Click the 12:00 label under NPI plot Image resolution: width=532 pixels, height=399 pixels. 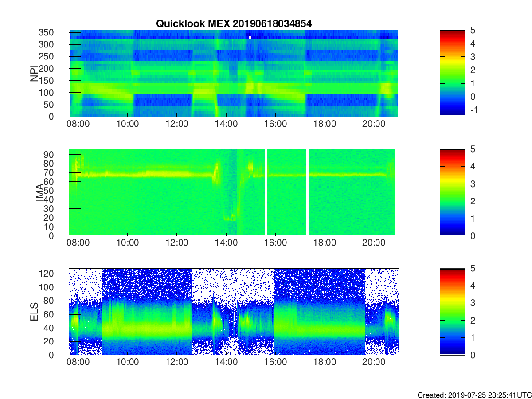tap(176, 125)
